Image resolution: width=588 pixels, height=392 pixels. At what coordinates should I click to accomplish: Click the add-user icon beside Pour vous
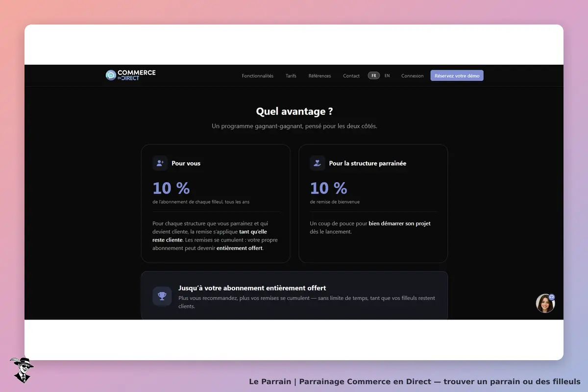tap(160, 163)
